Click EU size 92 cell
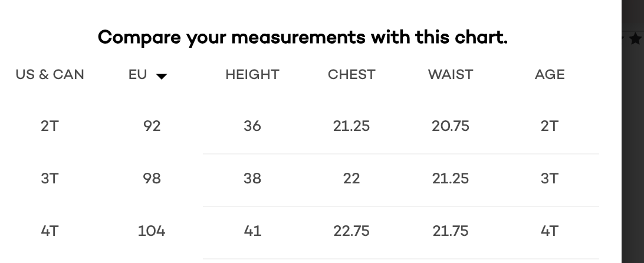This screenshot has width=644, height=263. click(x=152, y=126)
